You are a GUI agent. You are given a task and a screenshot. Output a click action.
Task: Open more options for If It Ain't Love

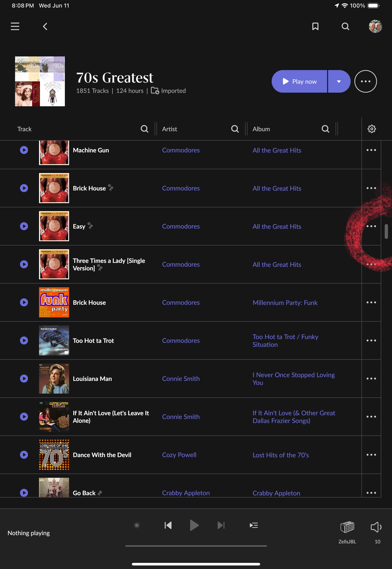click(x=371, y=416)
